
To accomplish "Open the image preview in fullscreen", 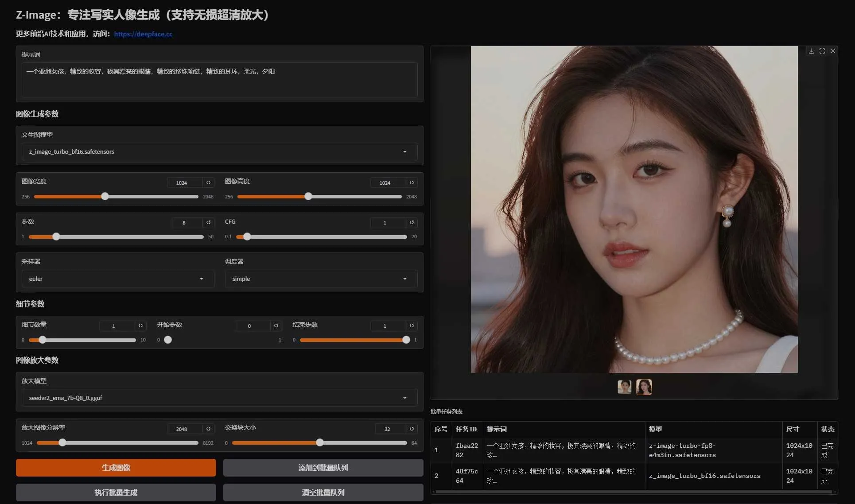I will coord(822,51).
